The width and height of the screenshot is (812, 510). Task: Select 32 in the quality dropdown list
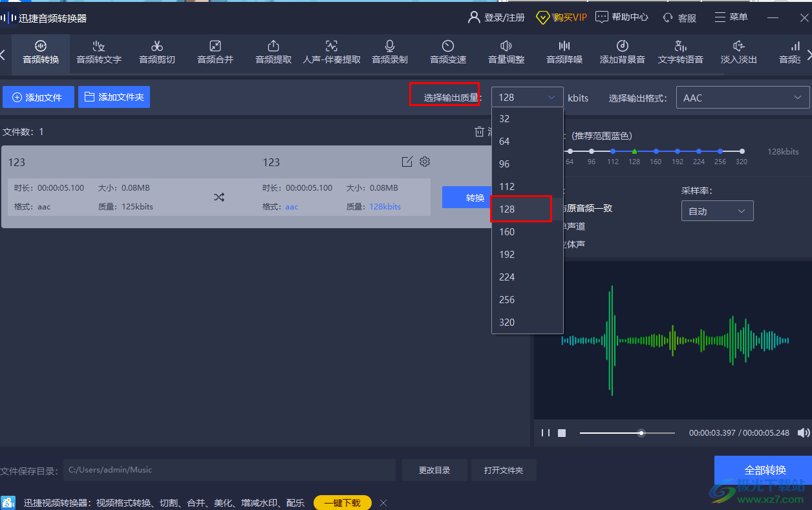click(x=528, y=119)
